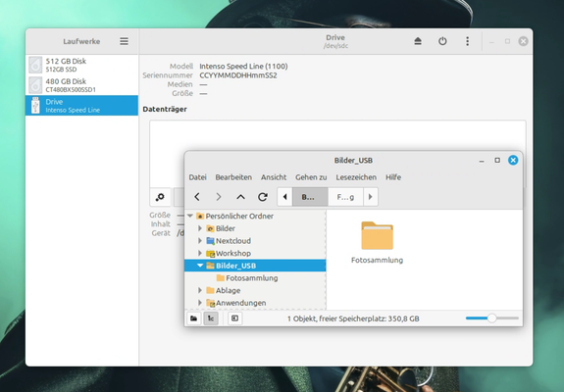This screenshot has height=392, width=564.
Task: Open the Fotosammlung folder icon
Action: coord(377,236)
